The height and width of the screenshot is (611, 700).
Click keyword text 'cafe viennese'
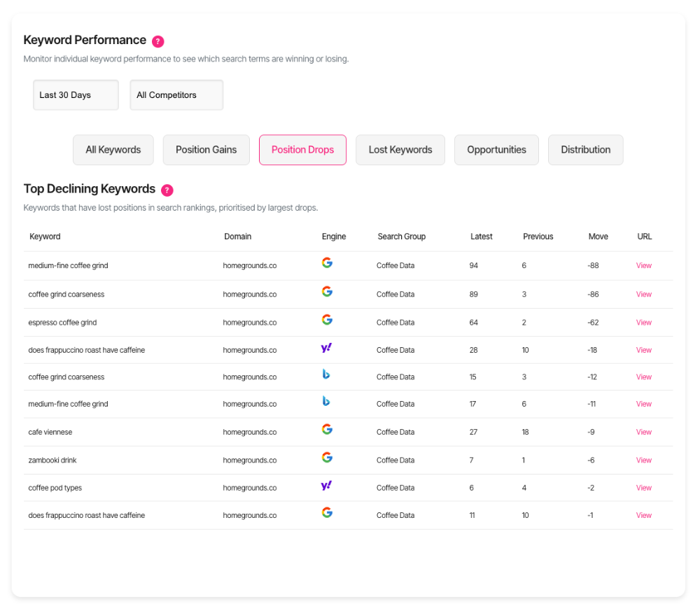click(x=50, y=432)
